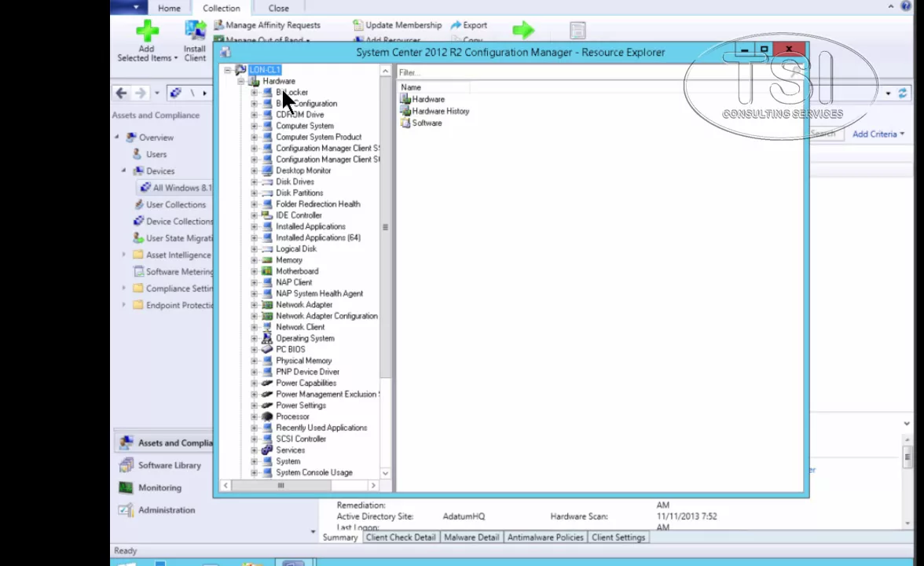Open the Client Settings tab
The width and height of the screenshot is (924, 566).
point(618,537)
